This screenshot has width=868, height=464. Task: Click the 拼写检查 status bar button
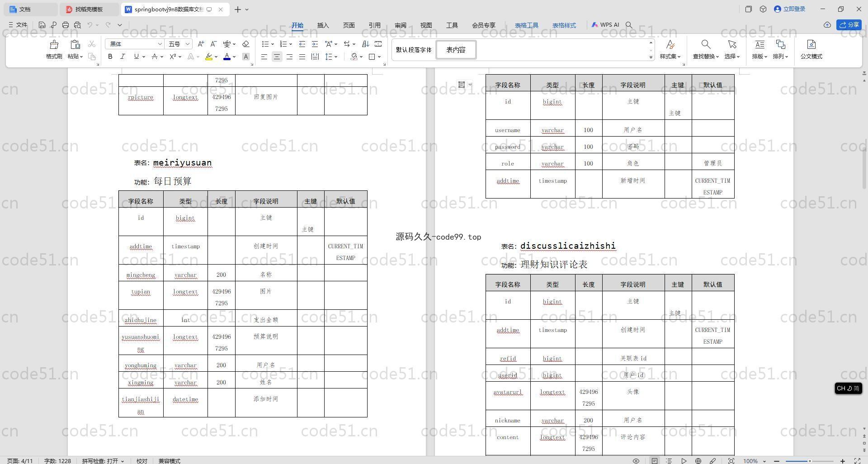pos(103,461)
